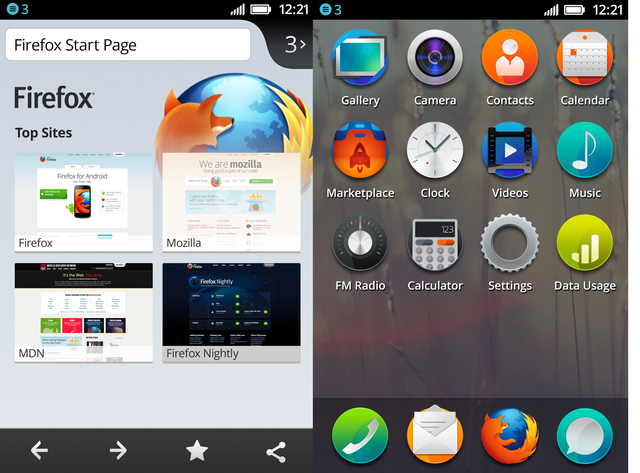Bookmark the page with the star icon
The image size is (640, 473).
coord(197,451)
